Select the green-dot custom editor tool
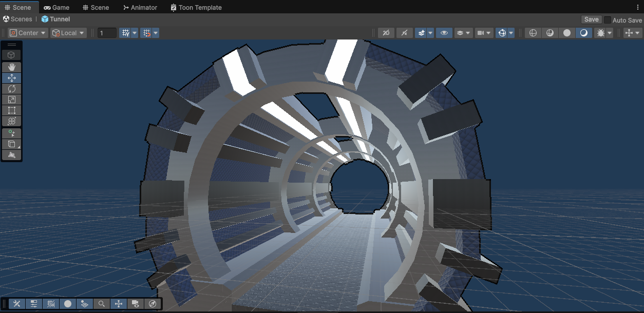The width and height of the screenshot is (644, 313). pos(11,133)
